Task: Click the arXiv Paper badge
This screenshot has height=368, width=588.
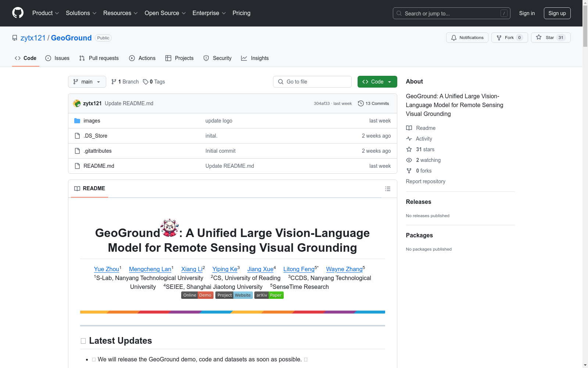Action: 269,295
